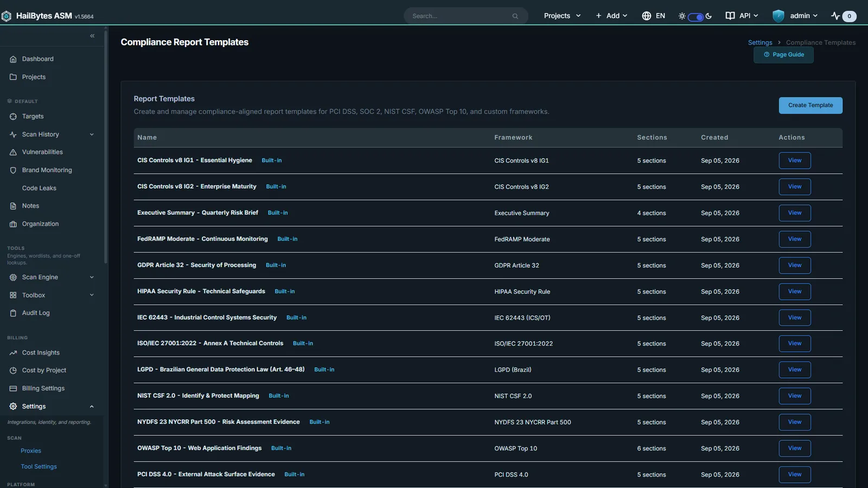Viewport: 868px width, 488px height.
Task: Click the Name column header
Action: pyautogui.click(x=147, y=138)
